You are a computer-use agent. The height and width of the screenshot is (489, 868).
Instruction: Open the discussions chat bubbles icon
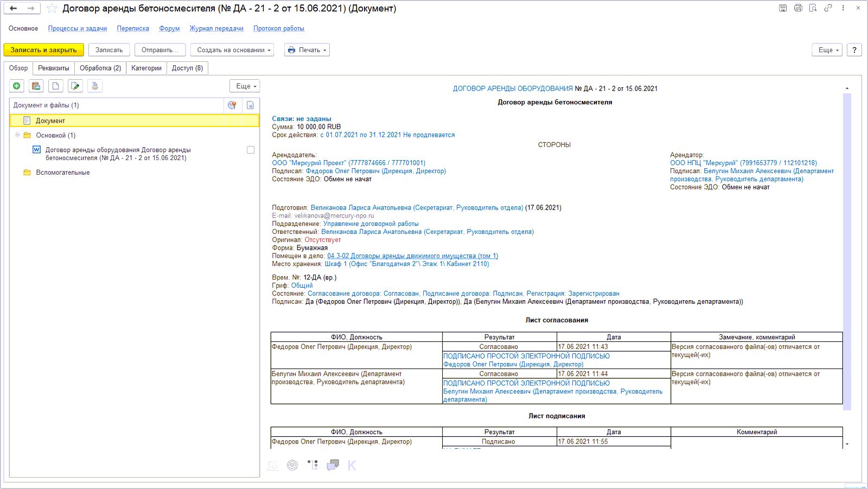[333, 465]
